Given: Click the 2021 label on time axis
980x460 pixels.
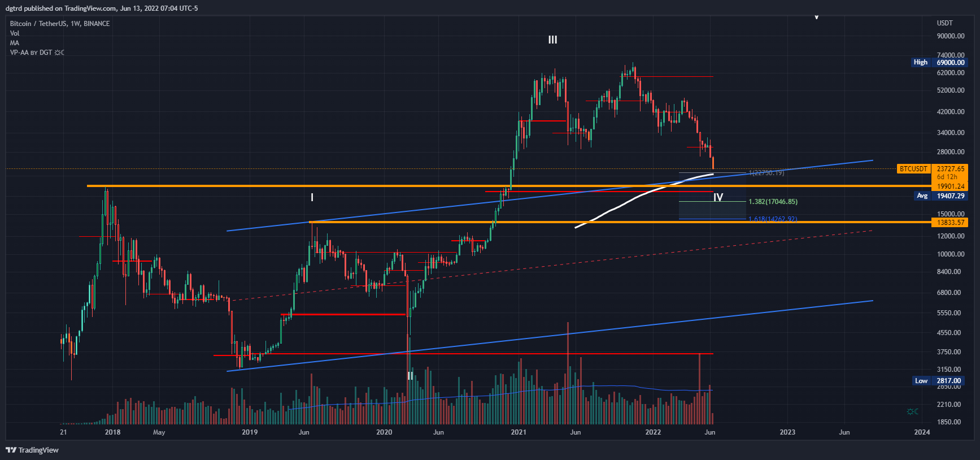Looking at the screenshot, I should 519,432.
